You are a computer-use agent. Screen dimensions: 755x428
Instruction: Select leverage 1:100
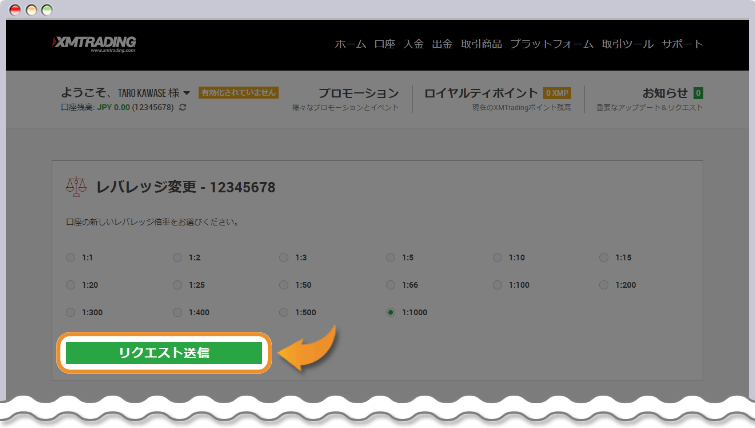[497, 285]
